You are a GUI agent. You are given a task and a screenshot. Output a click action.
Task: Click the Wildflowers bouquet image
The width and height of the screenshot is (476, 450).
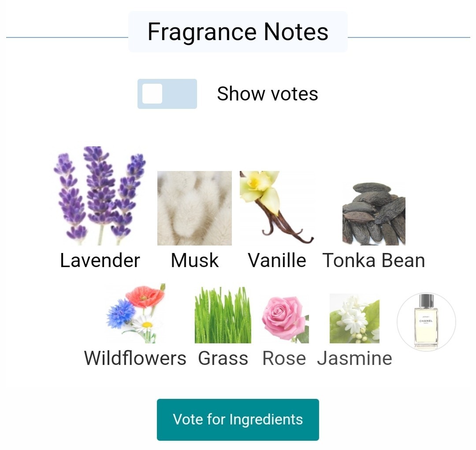136,313
